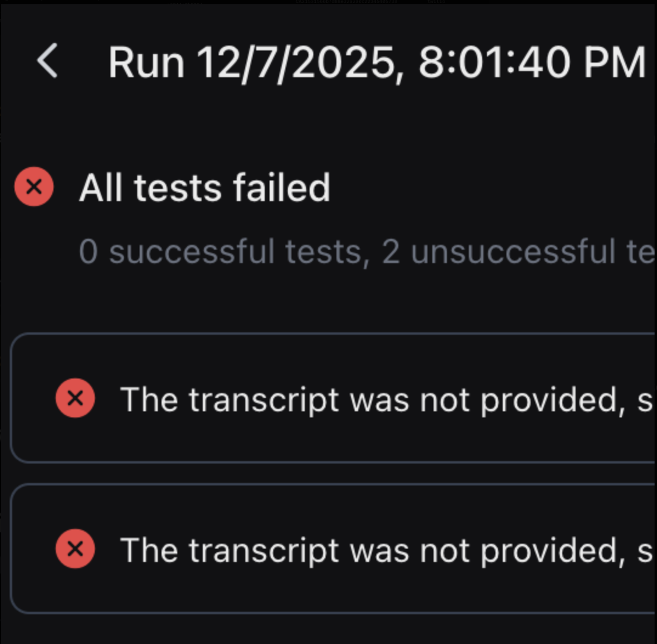Select the "All tests failed" heading
The width and height of the screenshot is (657, 644).
tap(205, 188)
